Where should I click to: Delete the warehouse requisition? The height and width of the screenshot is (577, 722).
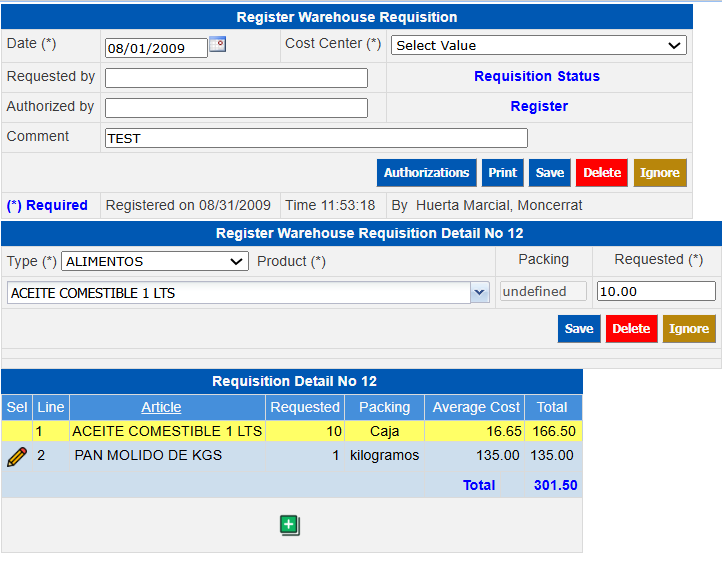(x=601, y=173)
